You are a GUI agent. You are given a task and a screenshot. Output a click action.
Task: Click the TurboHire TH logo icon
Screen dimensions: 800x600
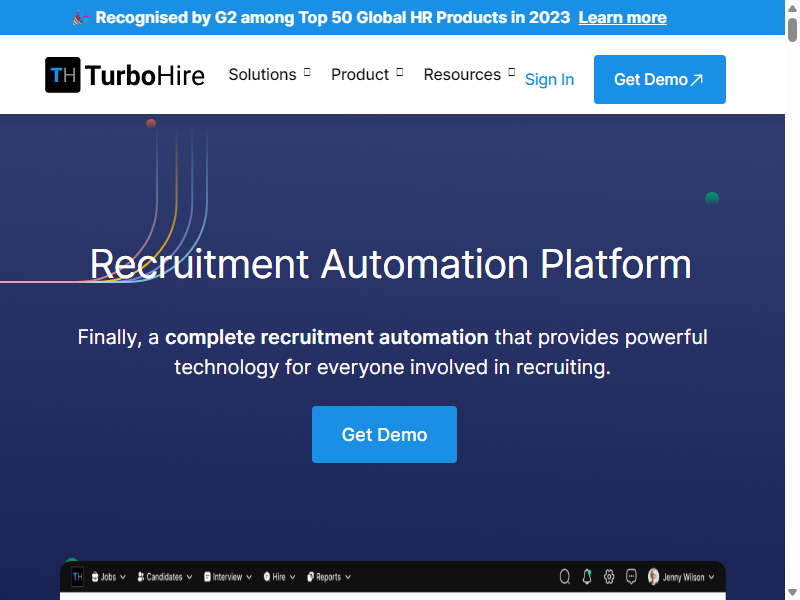[x=63, y=75]
